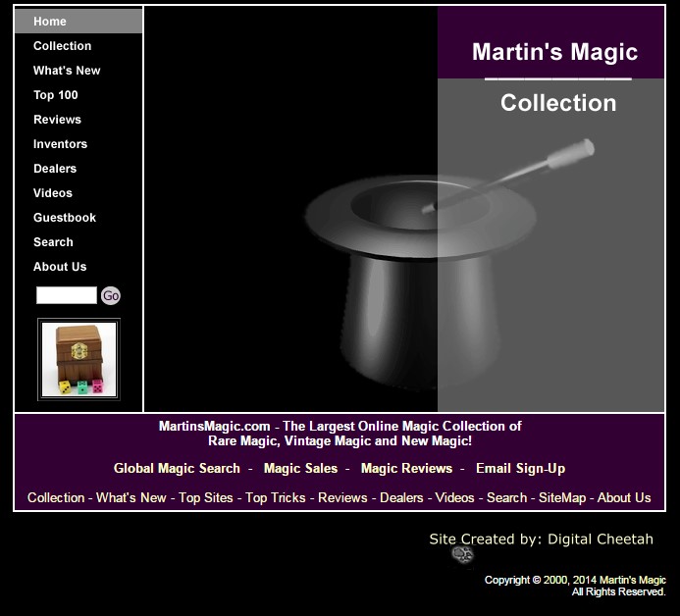This screenshot has height=616, width=680.
Task: Click the footer Videos link
Action: click(x=454, y=497)
